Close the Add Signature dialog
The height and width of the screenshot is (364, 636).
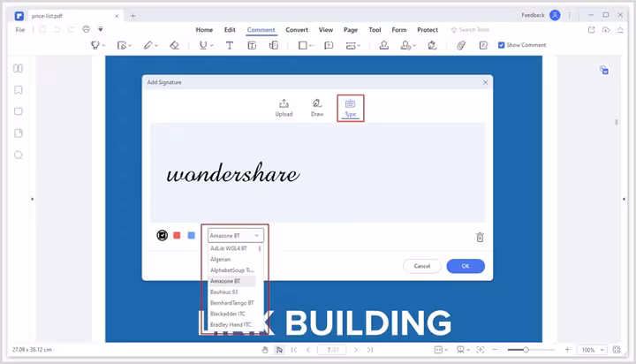point(486,82)
